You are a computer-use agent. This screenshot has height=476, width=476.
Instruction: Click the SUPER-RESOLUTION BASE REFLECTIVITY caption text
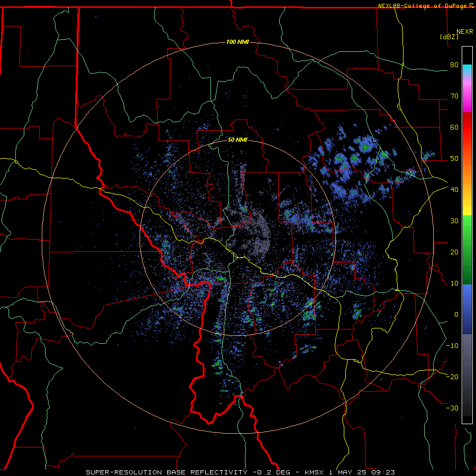(x=167, y=472)
